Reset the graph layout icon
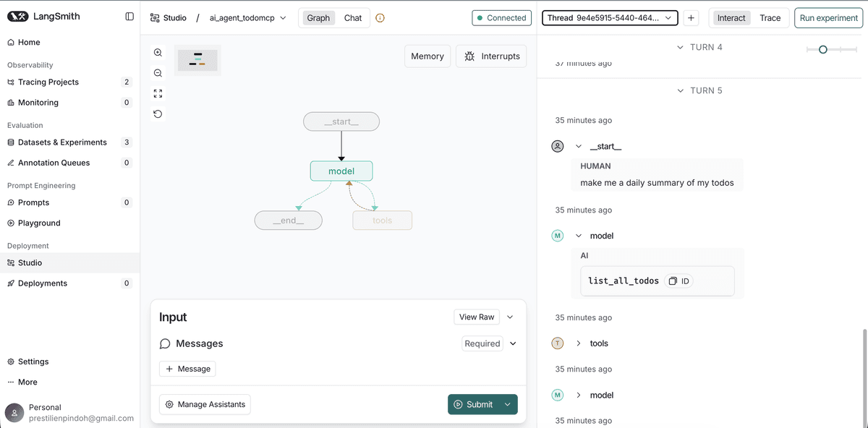 pos(158,114)
